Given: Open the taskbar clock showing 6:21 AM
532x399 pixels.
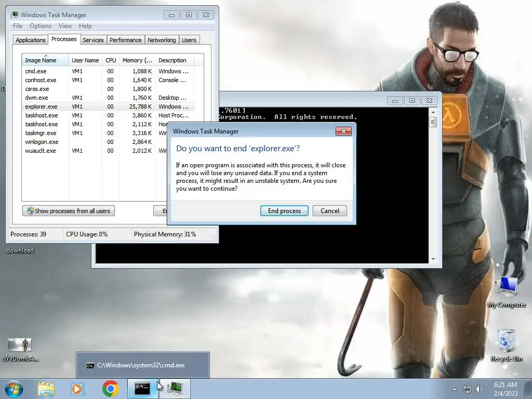Looking at the screenshot, I should pos(506,389).
